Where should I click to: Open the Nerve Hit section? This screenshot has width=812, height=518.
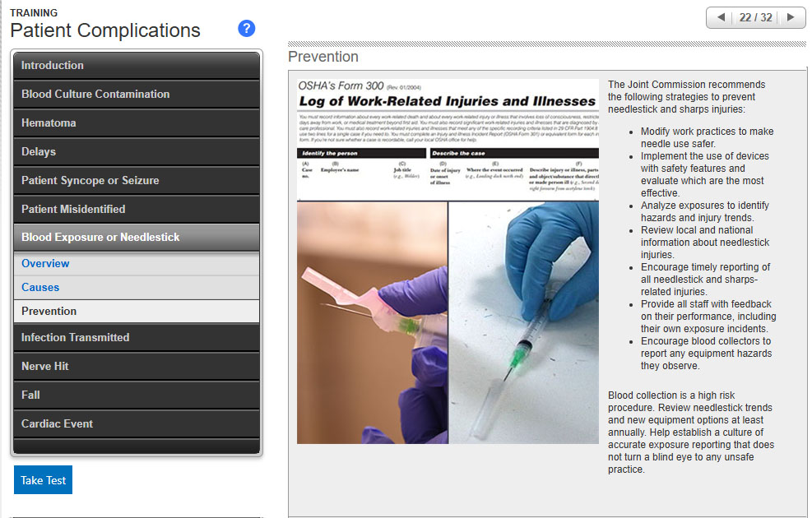(x=136, y=367)
